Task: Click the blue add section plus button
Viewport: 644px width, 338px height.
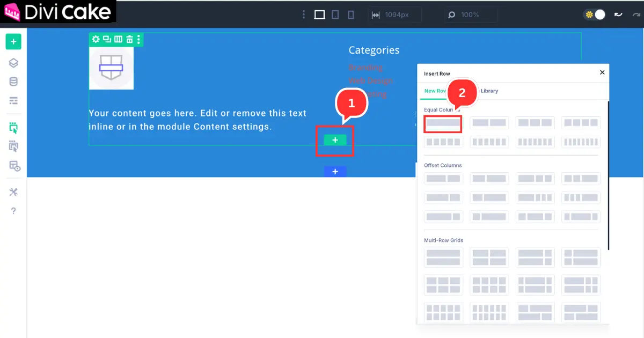Action: 335,172
